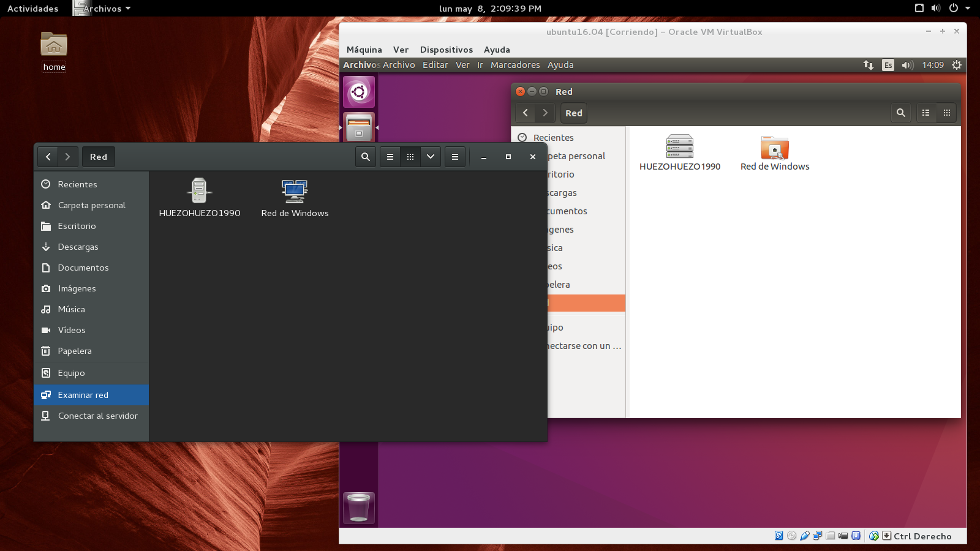Select HUEZOHUEZO1990 in guest Nautilus
The height and width of the screenshot is (551, 980).
point(680,152)
